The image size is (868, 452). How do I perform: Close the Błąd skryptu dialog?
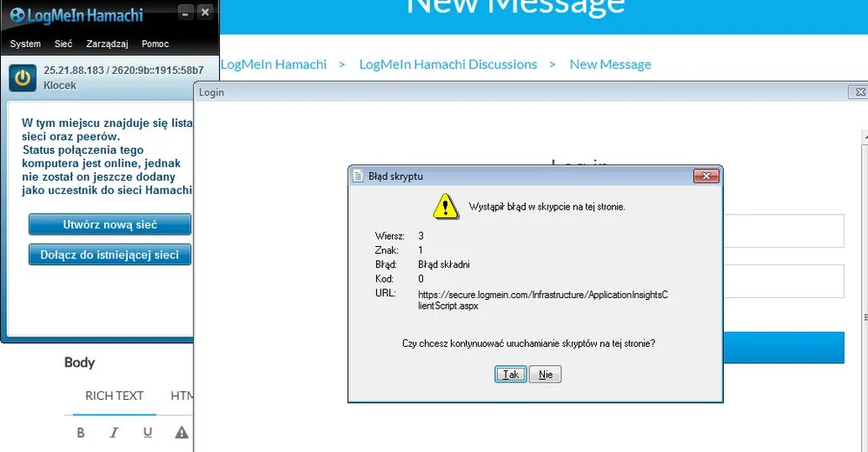tap(706, 176)
